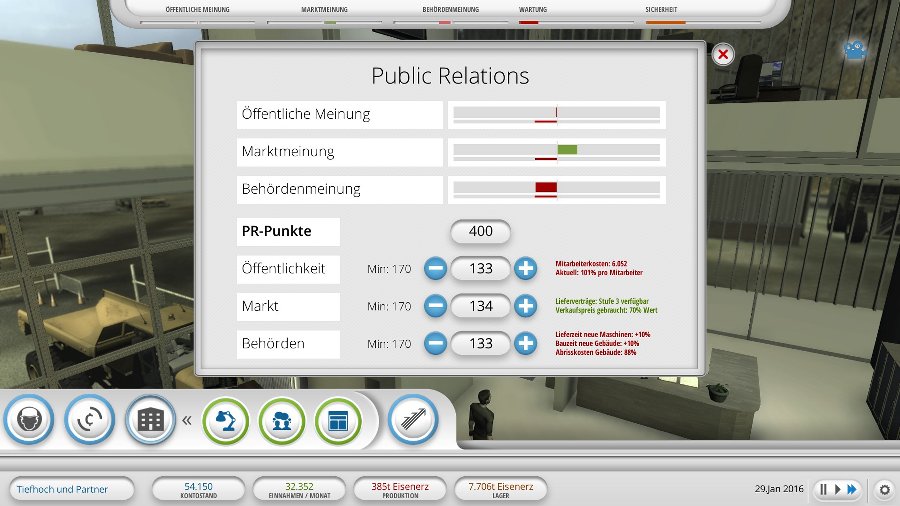900x506 pixels.
Task: Select the office building menu icon
Action: (x=150, y=420)
